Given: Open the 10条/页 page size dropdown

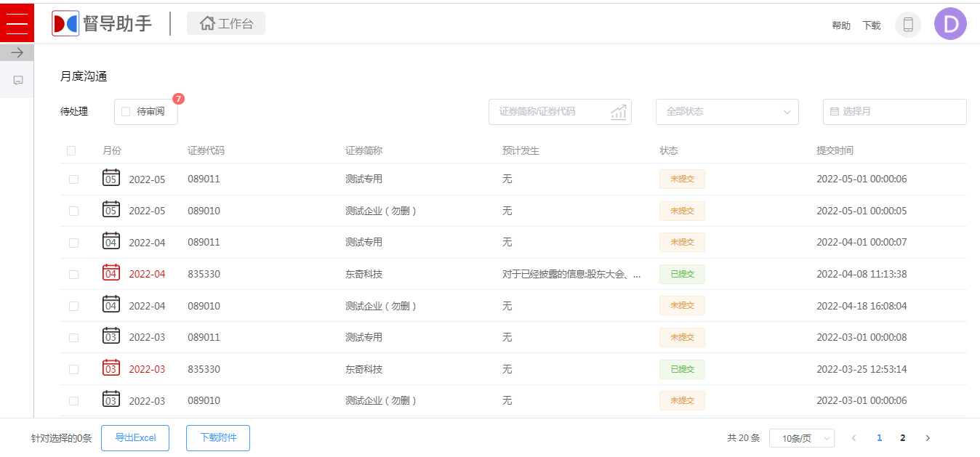Looking at the screenshot, I should click(x=802, y=438).
